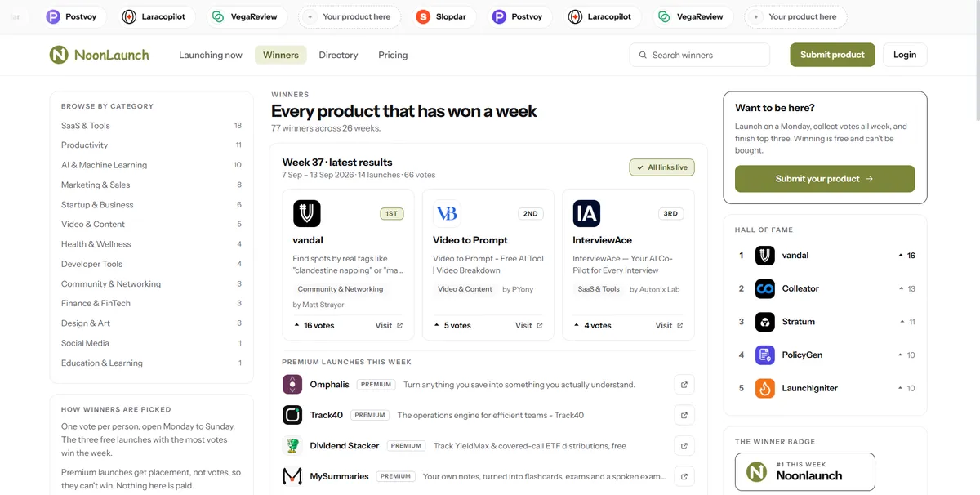Click vandal icon in Hall of Fame
980x495 pixels.
[764, 256]
